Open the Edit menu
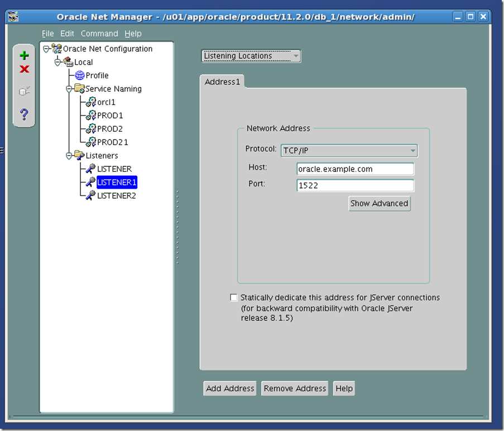Screen dimensions: 504x431 click(x=67, y=33)
